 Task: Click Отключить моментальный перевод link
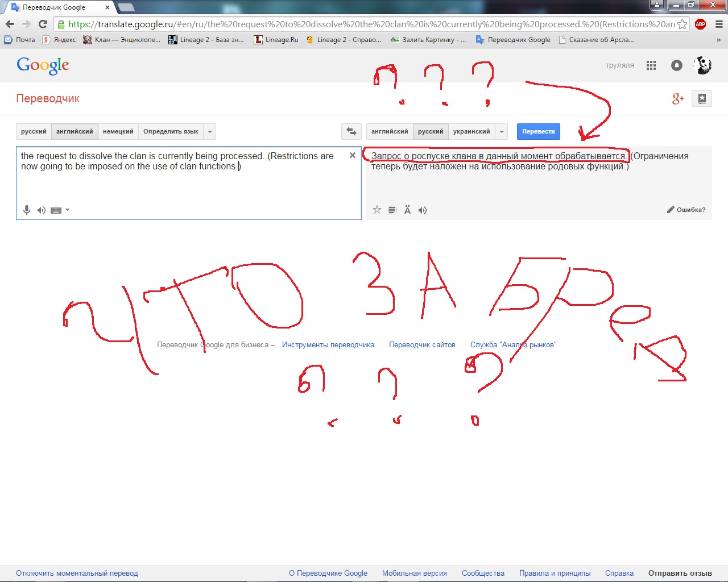pyautogui.click(x=77, y=573)
